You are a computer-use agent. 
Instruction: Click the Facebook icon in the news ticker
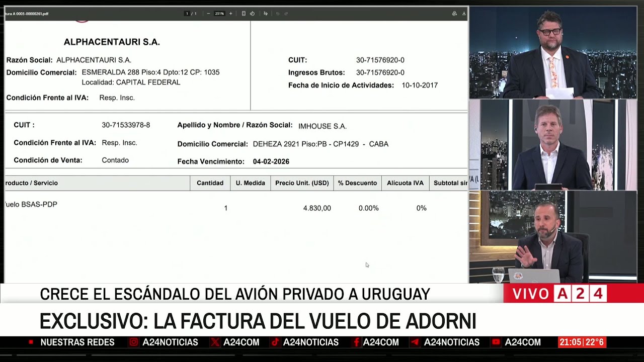click(x=356, y=342)
